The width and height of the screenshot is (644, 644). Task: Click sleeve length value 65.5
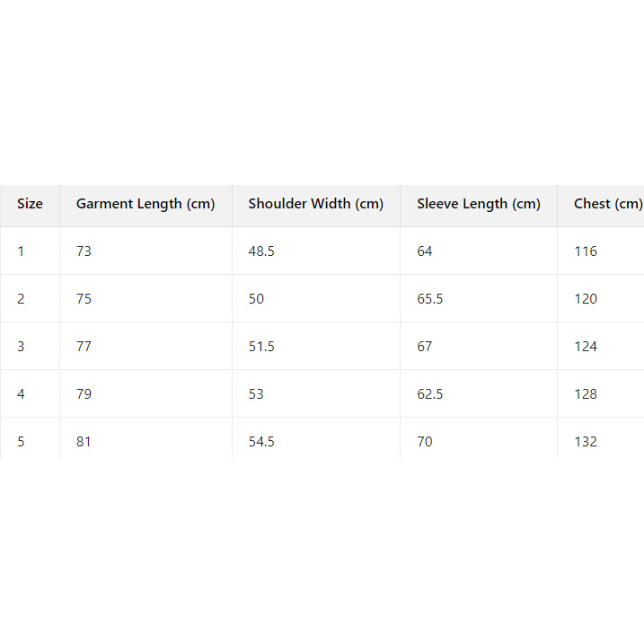[430, 299]
